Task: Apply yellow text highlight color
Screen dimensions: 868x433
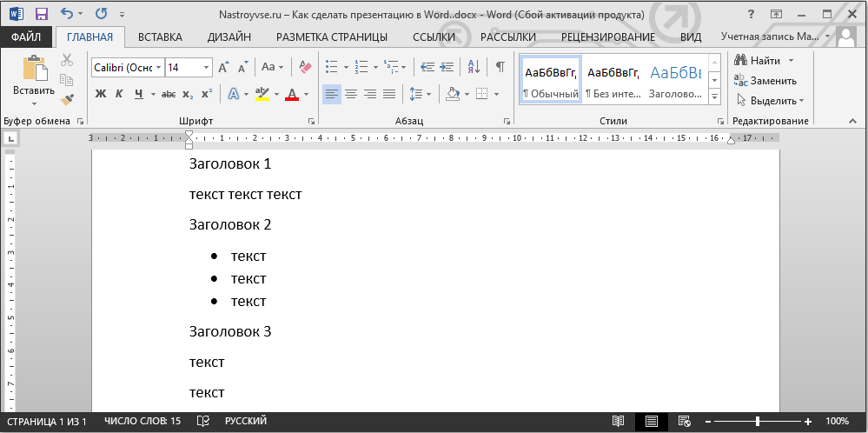Action: click(x=262, y=95)
